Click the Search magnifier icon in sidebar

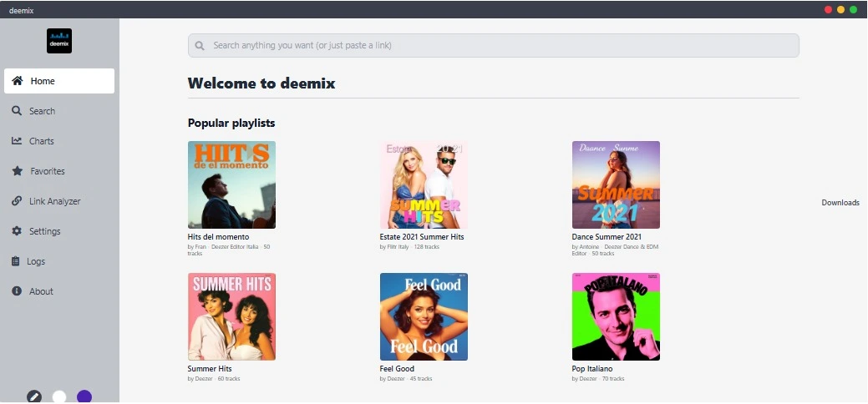coord(17,111)
